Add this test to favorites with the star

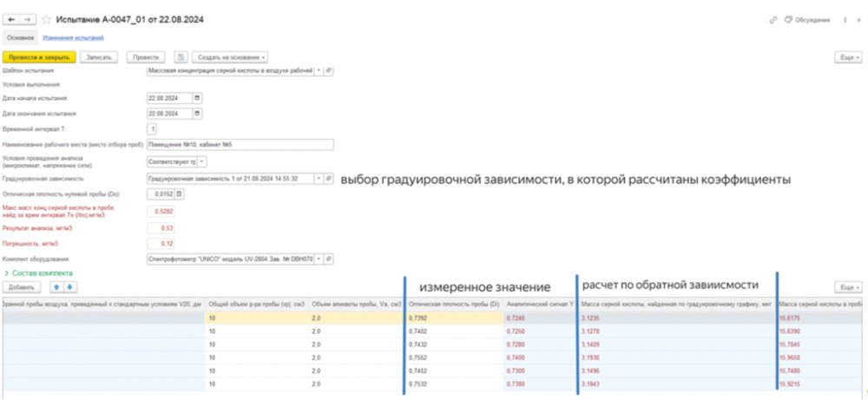point(46,18)
